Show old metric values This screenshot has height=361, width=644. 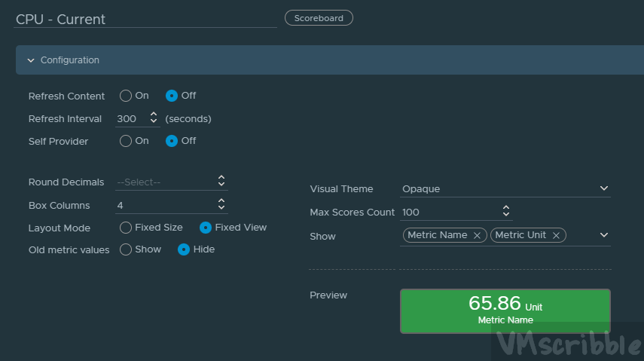point(126,249)
